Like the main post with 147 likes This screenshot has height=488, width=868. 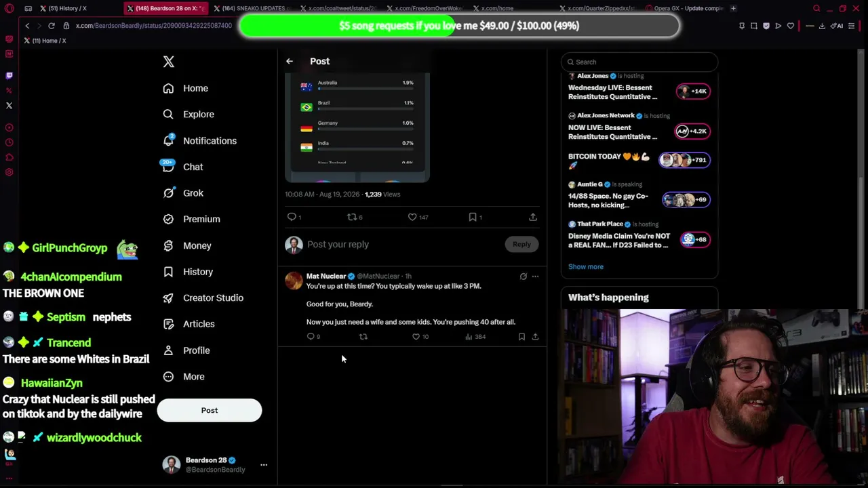[x=412, y=217]
